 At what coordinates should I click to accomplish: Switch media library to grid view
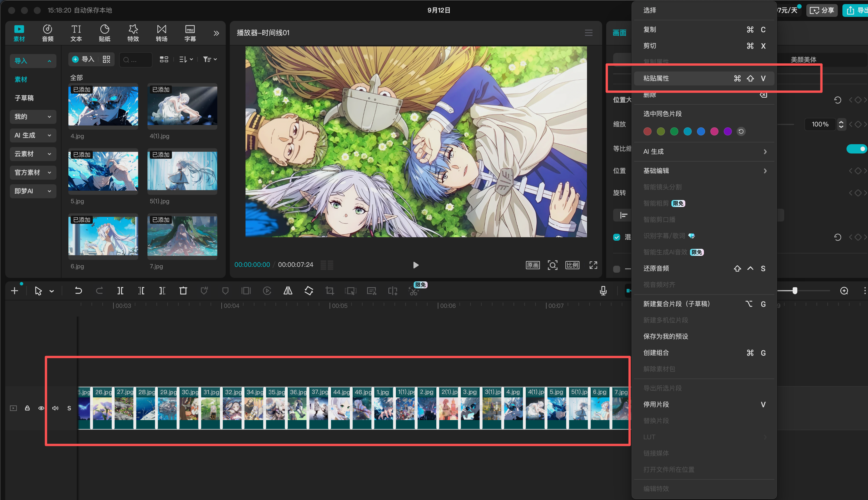(x=164, y=59)
